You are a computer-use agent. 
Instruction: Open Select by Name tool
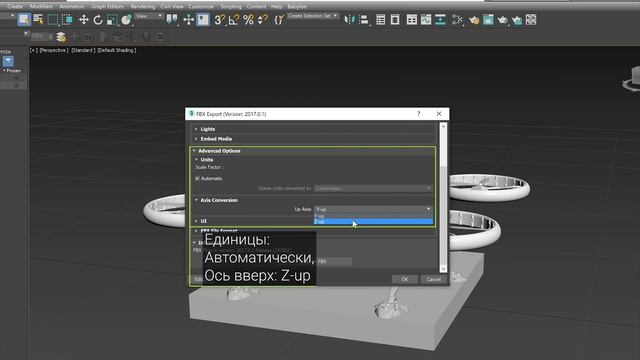point(38,20)
